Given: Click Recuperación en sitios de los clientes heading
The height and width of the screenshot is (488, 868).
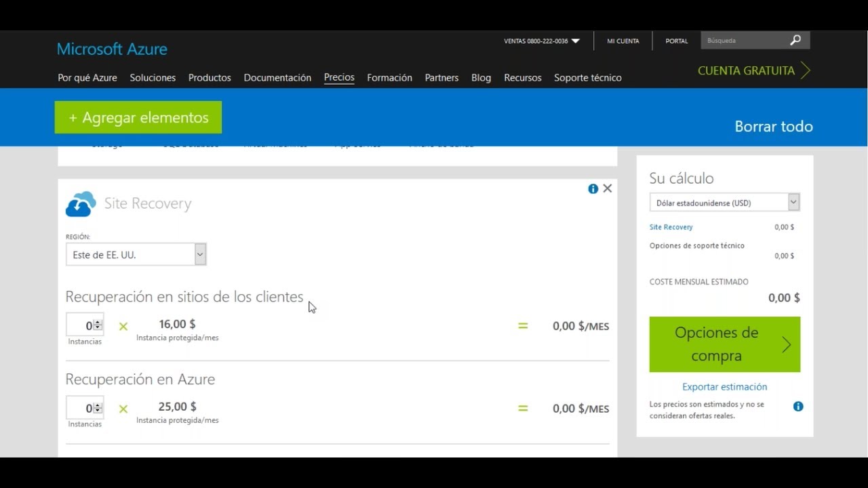Looking at the screenshot, I should pyautogui.click(x=184, y=297).
